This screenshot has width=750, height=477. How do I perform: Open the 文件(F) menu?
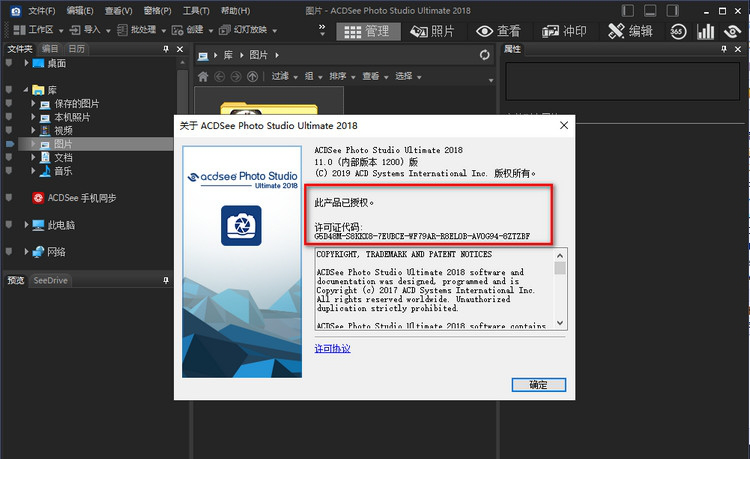[42, 11]
